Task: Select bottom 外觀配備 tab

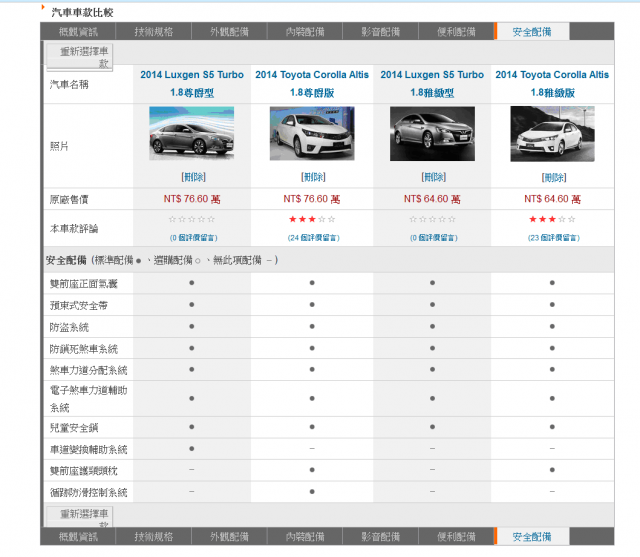Action: 229,536
